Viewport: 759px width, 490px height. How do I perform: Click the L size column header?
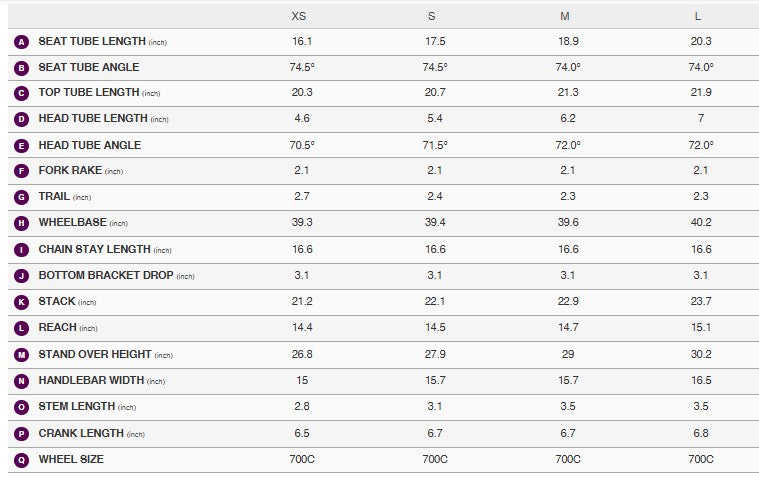click(698, 16)
